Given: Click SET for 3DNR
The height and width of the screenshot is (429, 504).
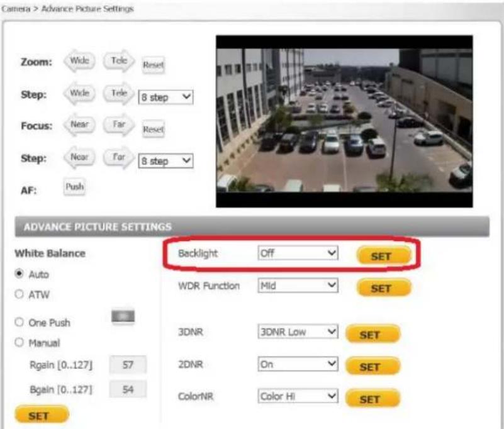Looking at the screenshot, I should tap(373, 335).
